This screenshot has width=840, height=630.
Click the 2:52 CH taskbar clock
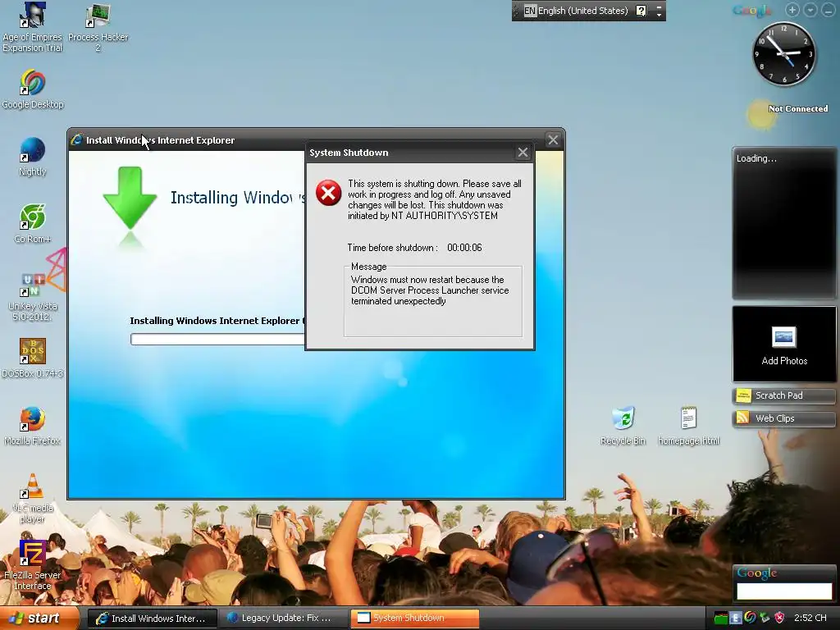coord(810,619)
